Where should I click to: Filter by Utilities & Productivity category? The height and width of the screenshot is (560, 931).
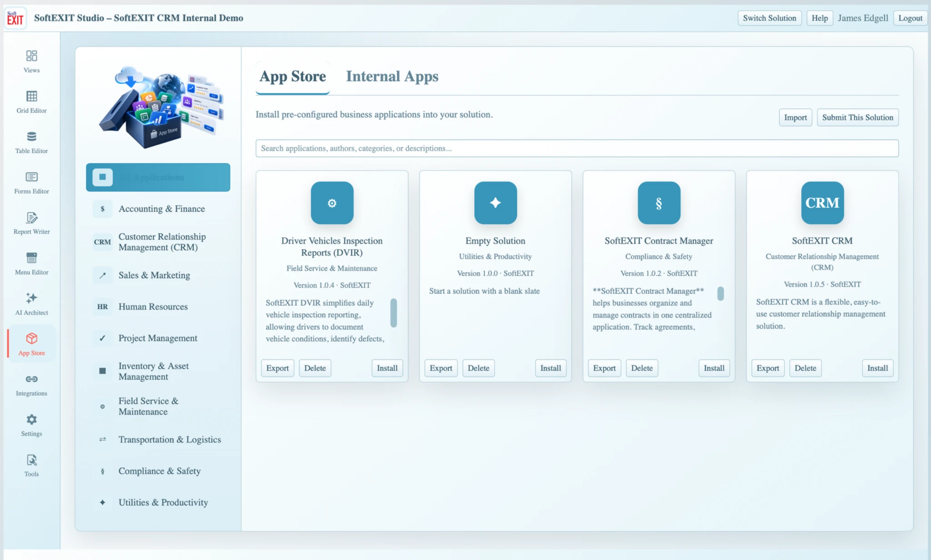tap(158, 502)
